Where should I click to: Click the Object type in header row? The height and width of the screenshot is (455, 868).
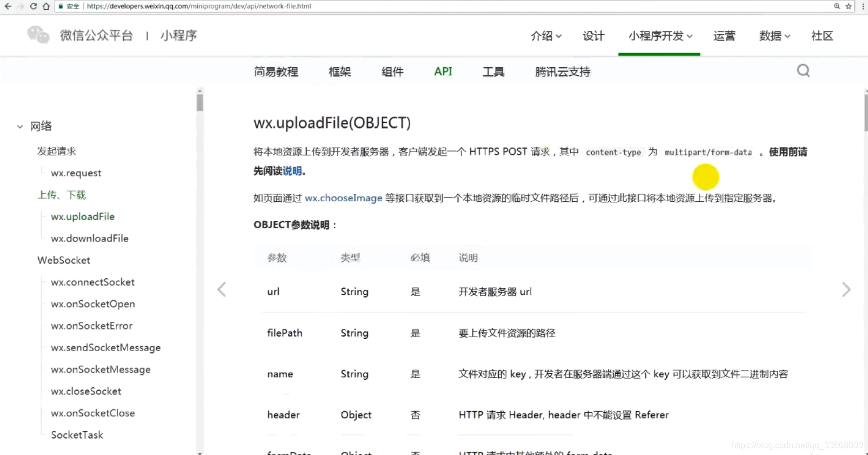[356, 415]
